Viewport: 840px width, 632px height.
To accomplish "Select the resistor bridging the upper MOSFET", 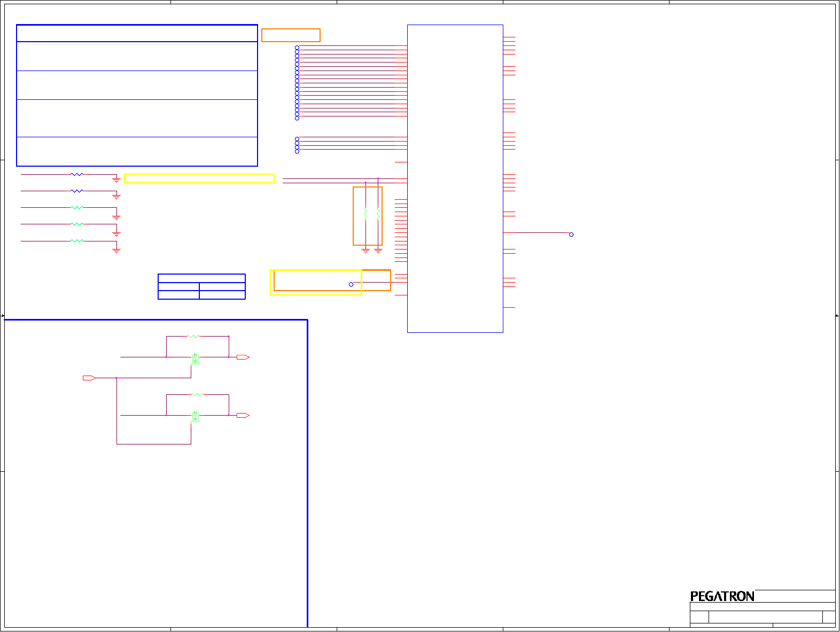I will coord(193,336).
